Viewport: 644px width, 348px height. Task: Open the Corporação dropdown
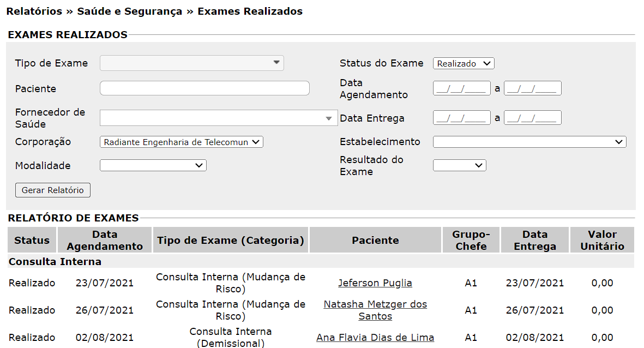point(181,142)
